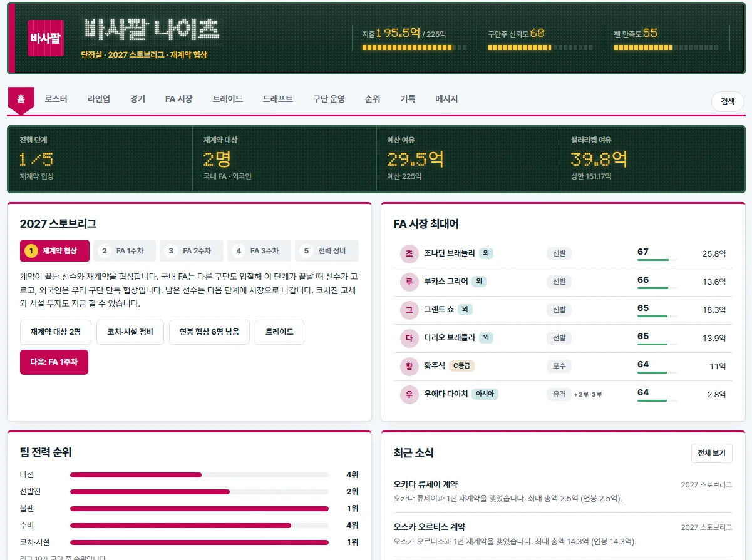Click 그랜트 쇼's avatar circle 그
This screenshot has height=560, width=752.
tap(409, 310)
